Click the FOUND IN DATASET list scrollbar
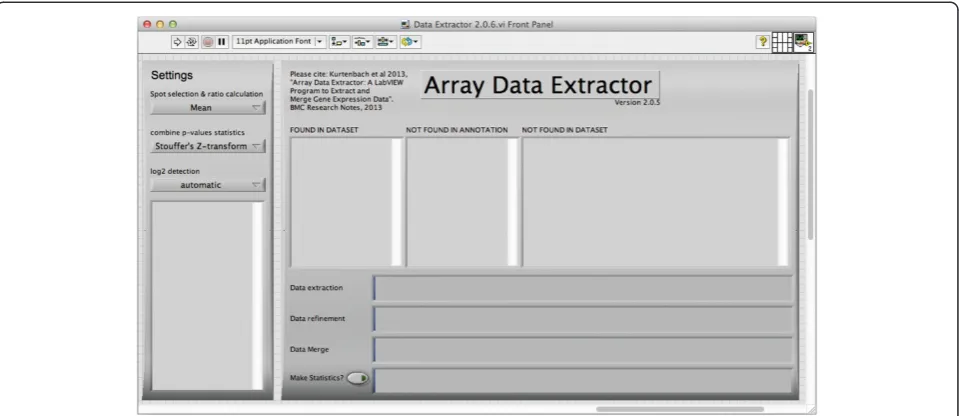 click(397, 202)
